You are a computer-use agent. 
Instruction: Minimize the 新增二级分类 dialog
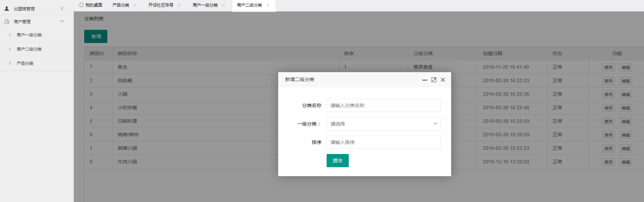(424, 80)
